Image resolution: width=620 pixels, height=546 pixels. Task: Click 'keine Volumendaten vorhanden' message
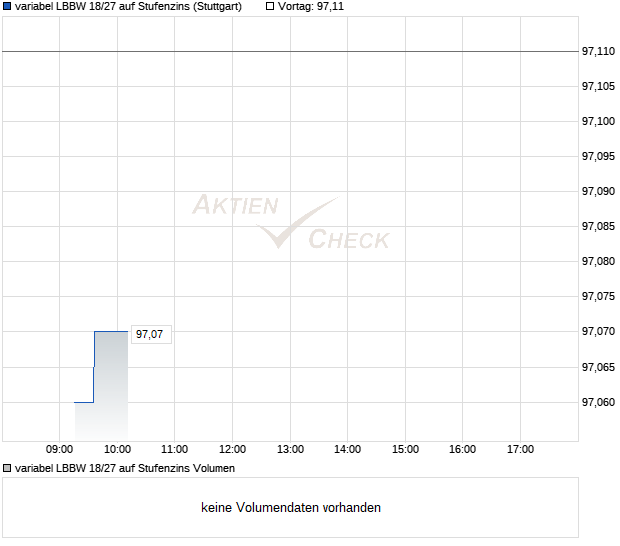(291, 508)
